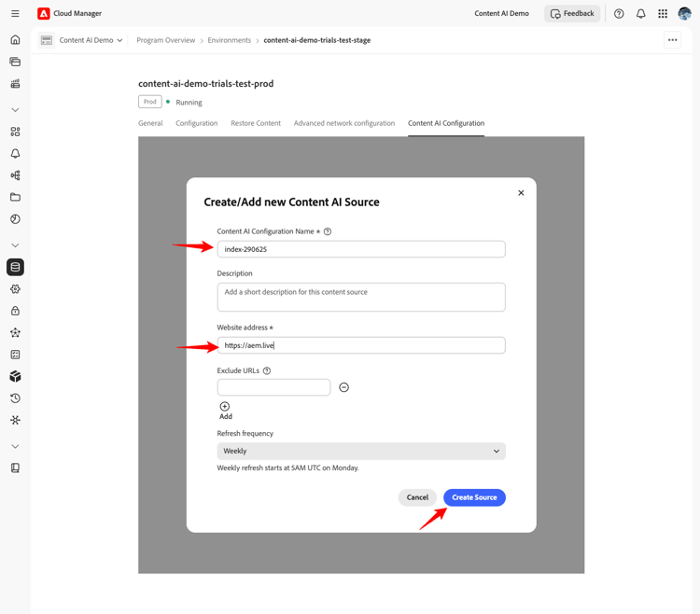Open the Refresh frequency Weekly dropdown
The width and height of the screenshot is (700, 614).
point(361,451)
